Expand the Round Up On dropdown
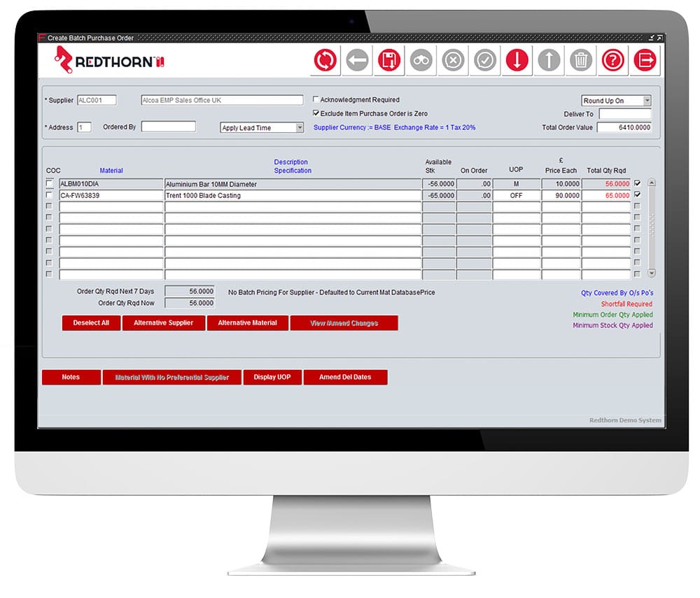Screen dimensions: 700x598 [x=647, y=101]
